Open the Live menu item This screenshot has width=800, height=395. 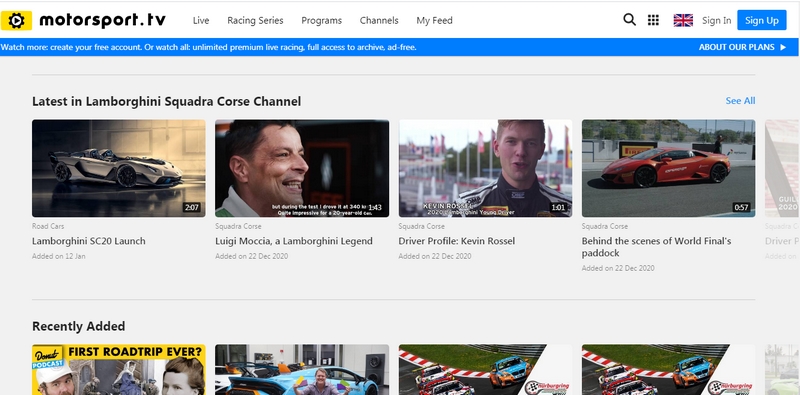[201, 20]
